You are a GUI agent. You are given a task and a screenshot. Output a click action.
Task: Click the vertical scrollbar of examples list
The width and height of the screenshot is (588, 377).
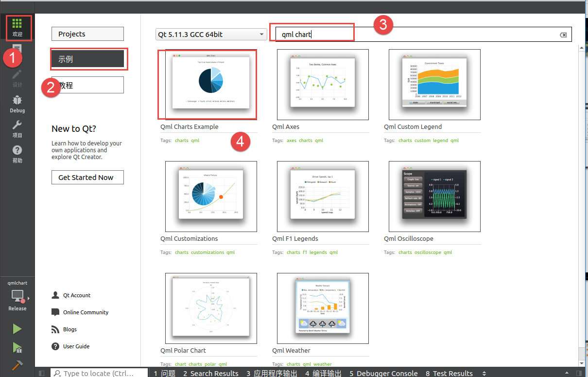tap(581, 204)
